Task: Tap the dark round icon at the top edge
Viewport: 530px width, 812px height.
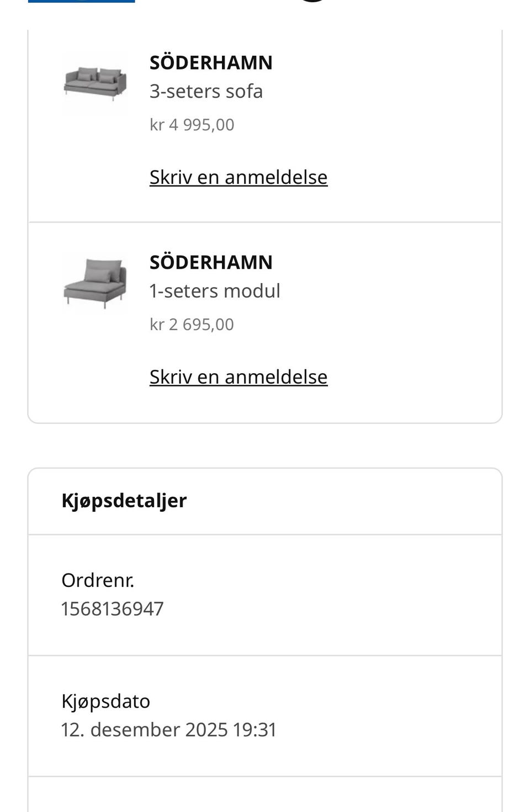Action: click(x=313, y=1)
